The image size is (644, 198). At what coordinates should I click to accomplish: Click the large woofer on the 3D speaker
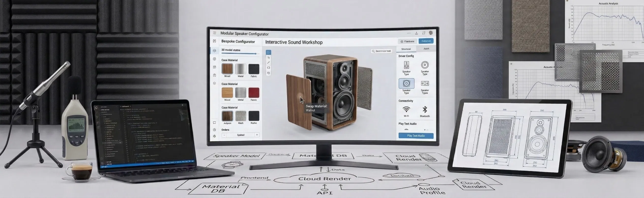344,105
